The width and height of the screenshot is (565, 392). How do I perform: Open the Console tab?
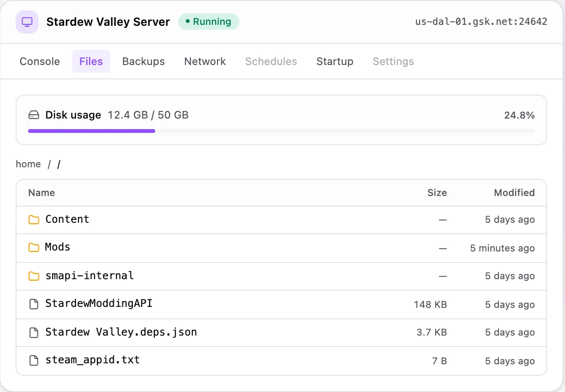[x=40, y=61]
